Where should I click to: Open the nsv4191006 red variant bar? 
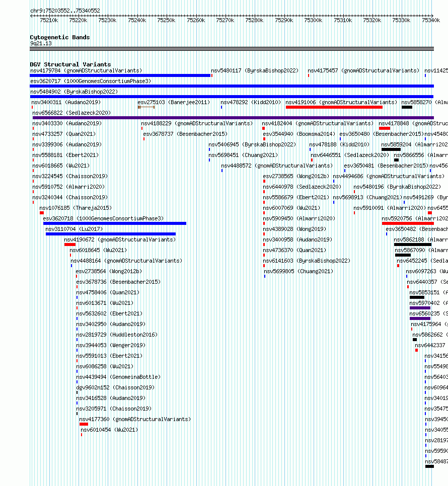pos(334,107)
